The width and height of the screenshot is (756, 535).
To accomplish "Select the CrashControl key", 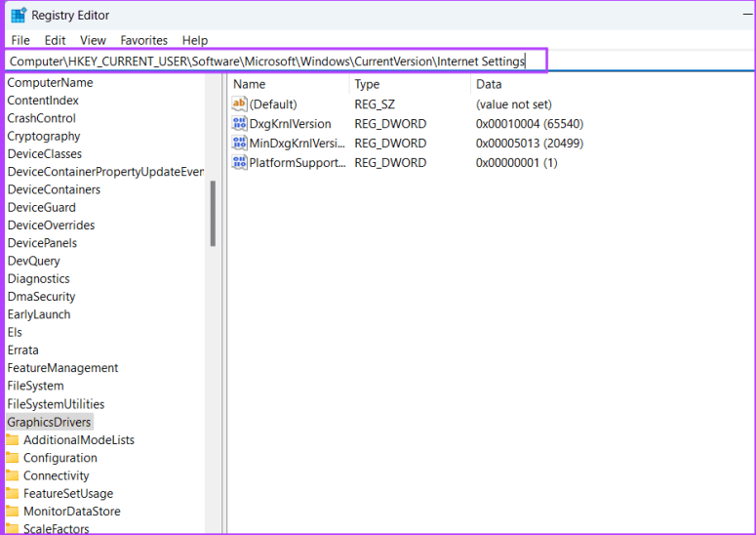I will pos(42,118).
